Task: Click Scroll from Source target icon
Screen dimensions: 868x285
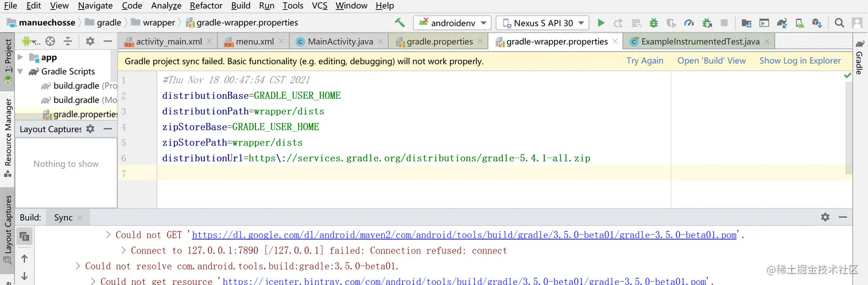Action: coord(50,41)
